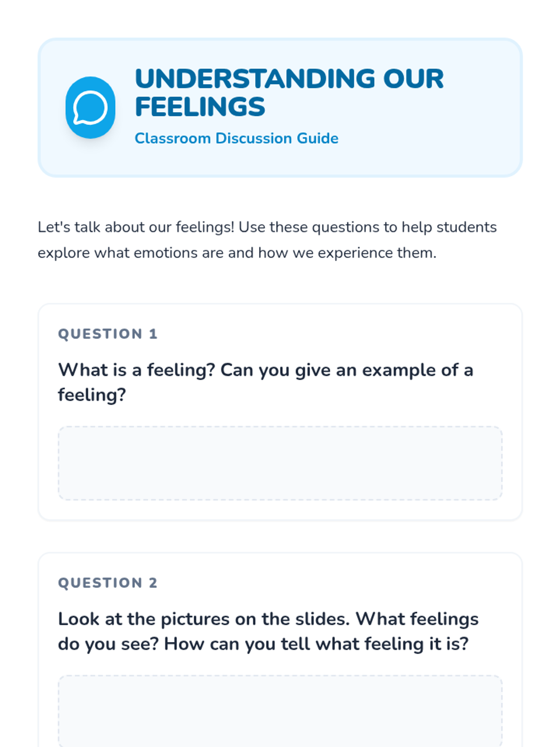Click the trailing "feeling?" word in Question 1
Screen dimensions: 560x747
(x=92, y=395)
